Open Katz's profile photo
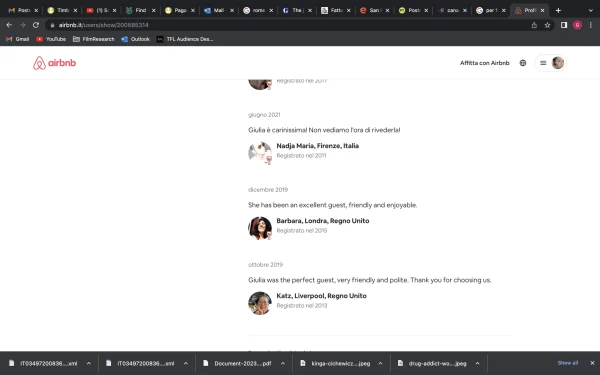600x375 pixels. pyautogui.click(x=260, y=303)
